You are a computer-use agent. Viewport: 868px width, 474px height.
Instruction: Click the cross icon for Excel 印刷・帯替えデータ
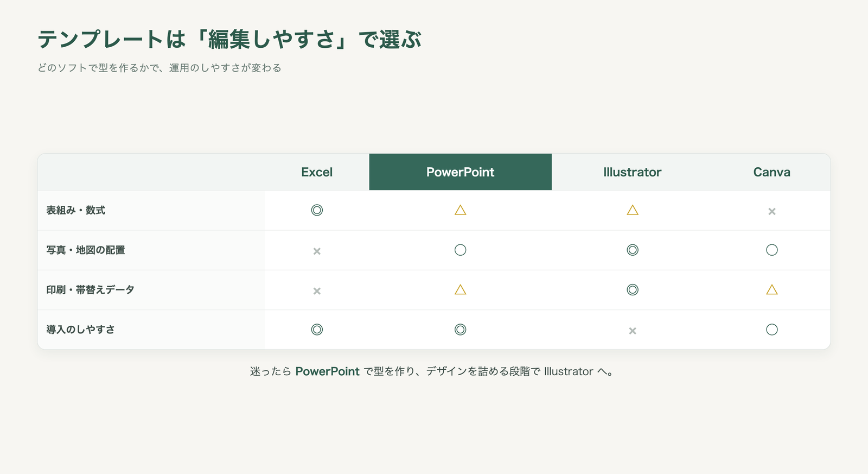pos(317,291)
